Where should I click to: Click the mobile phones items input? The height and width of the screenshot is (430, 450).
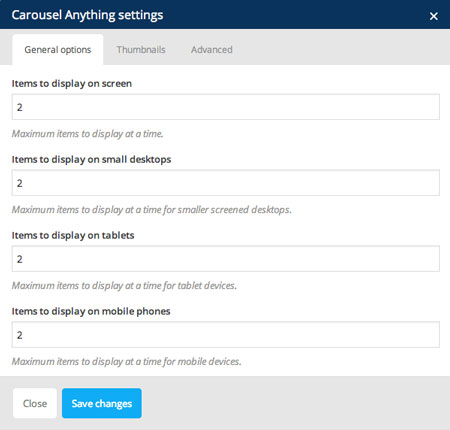pos(226,335)
